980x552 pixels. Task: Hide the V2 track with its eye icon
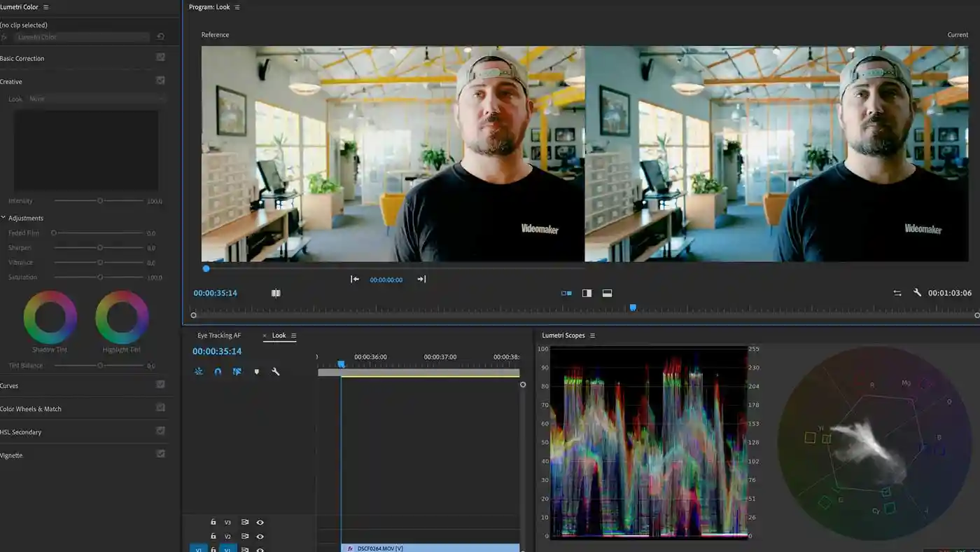(x=260, y=536)
